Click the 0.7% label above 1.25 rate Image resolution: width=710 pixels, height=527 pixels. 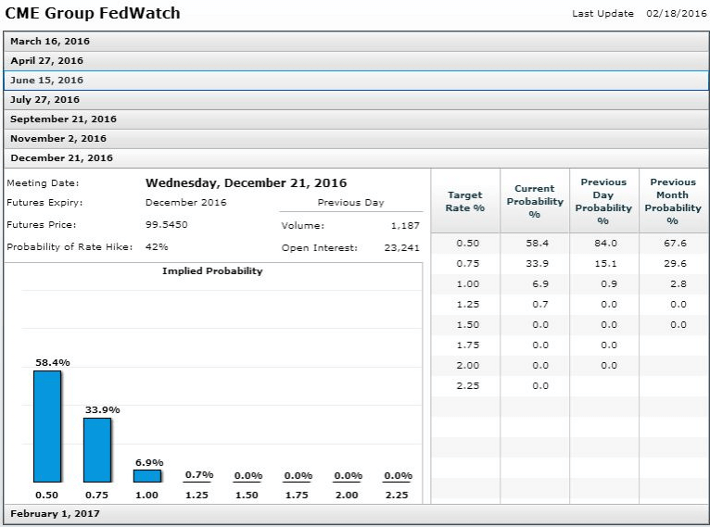[199, 474]
